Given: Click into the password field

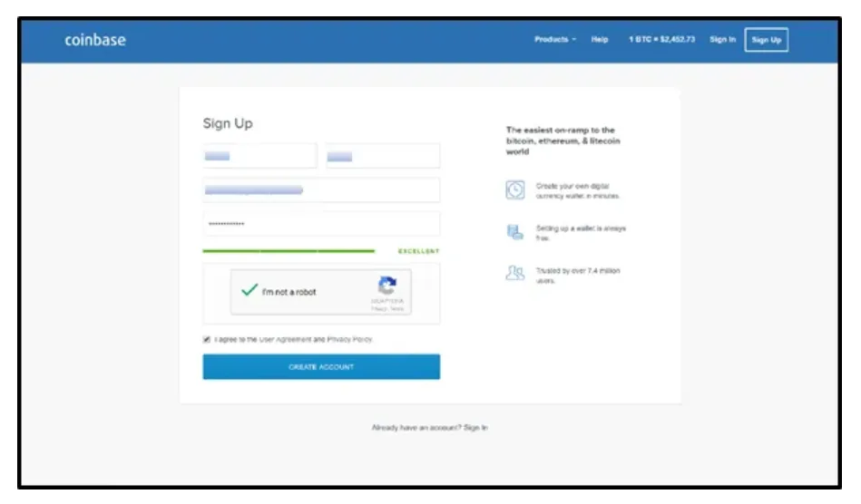Looking at the screenshot, I should (321, 224).
